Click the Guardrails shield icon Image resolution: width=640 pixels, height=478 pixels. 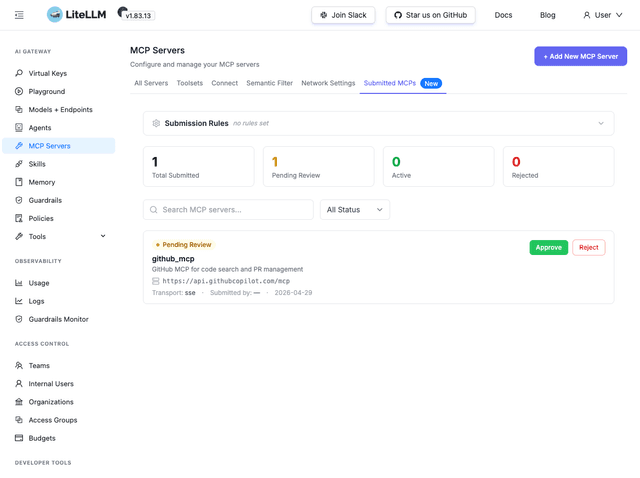pos(19,200)
